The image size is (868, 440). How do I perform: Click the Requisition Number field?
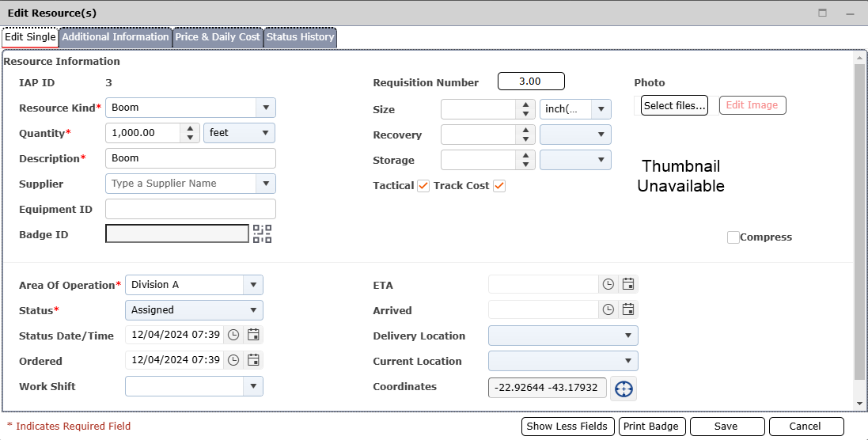click(x=531, y=82)
